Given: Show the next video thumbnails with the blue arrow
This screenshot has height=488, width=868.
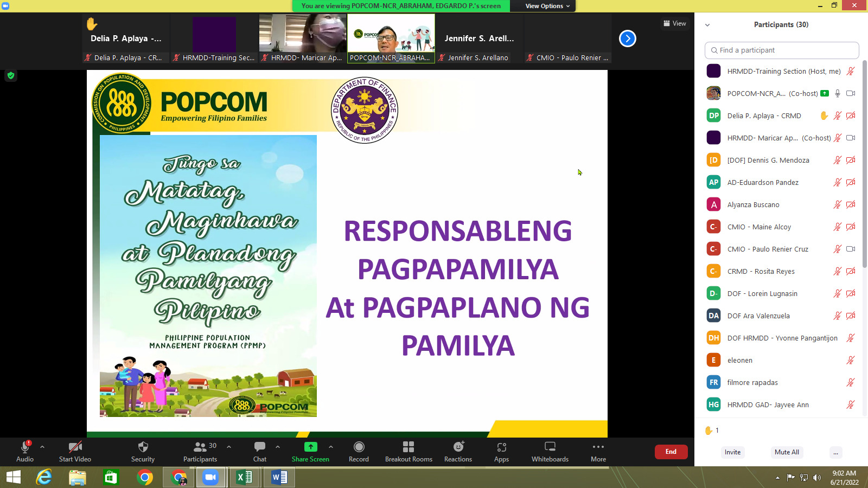Looking at the screenshot, I should coord(628,38).
